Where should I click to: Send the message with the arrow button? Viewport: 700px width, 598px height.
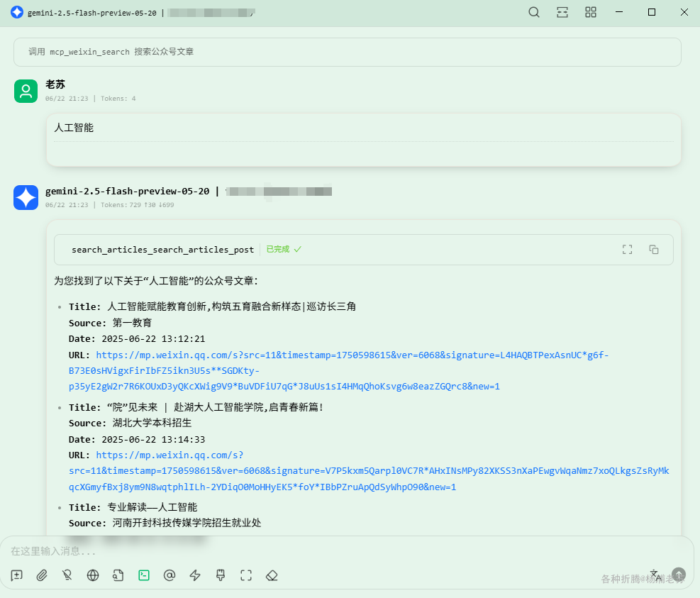click(679, 575)
